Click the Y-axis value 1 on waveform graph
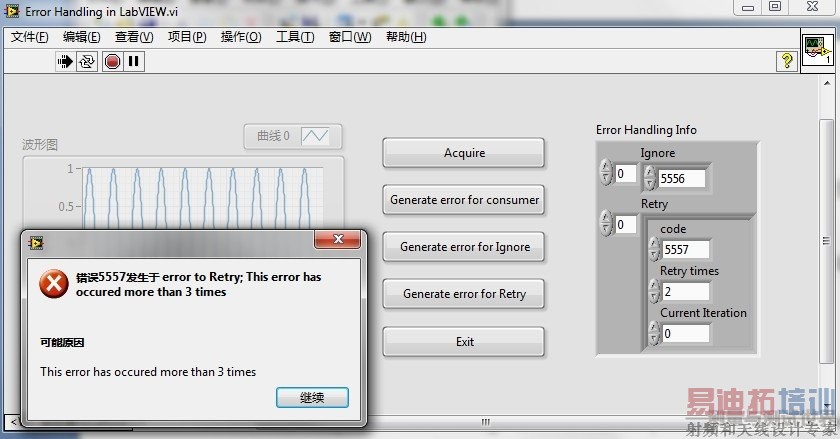The height and width of the screenshot is (439, 840). [x=70, y=169]
